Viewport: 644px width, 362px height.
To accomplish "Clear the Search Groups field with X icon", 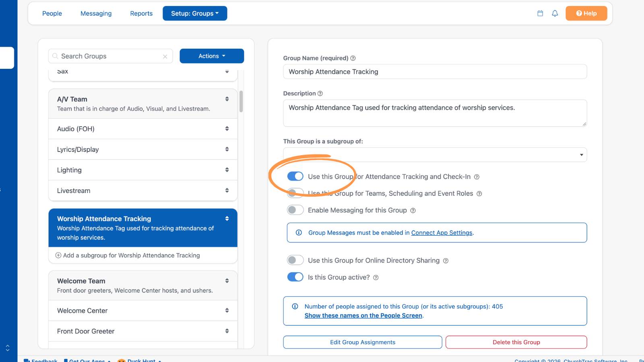I will point(165,57).
